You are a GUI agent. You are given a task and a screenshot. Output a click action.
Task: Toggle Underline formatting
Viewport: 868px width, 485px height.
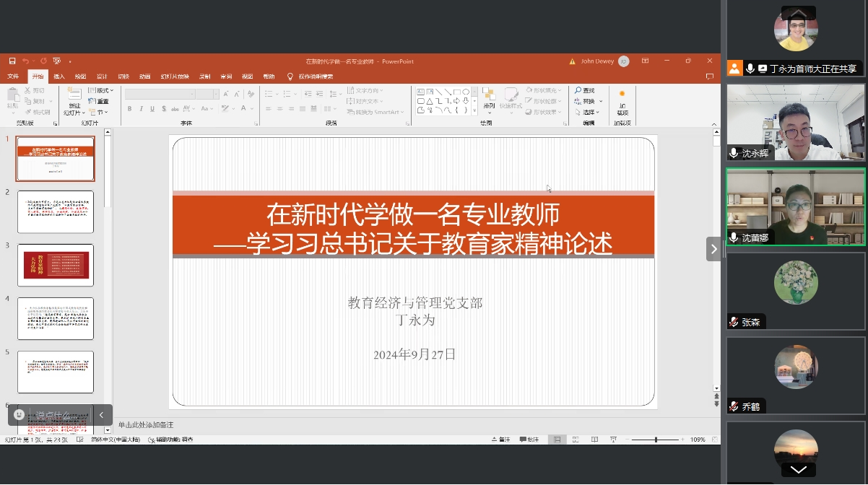pyautogui.click(x=152, y=109)
